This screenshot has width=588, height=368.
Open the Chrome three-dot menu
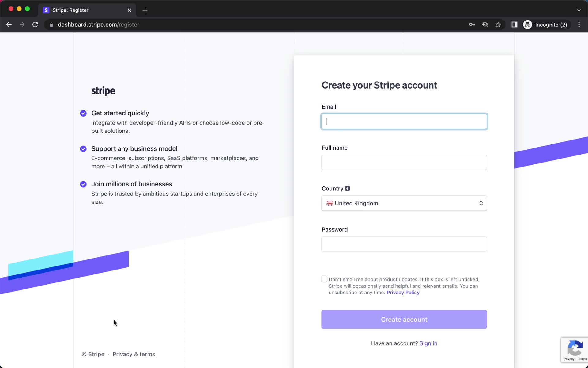coord(579,25)
